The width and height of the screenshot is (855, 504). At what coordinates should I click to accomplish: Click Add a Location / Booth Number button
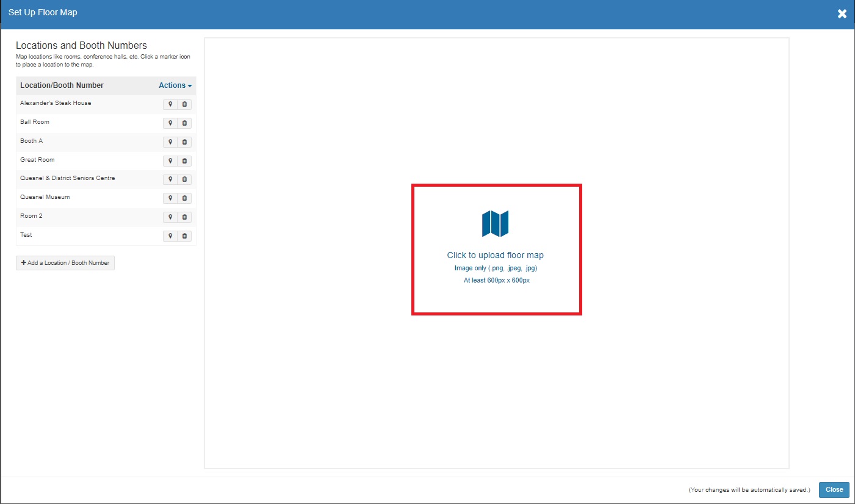(x=65, y=263)
